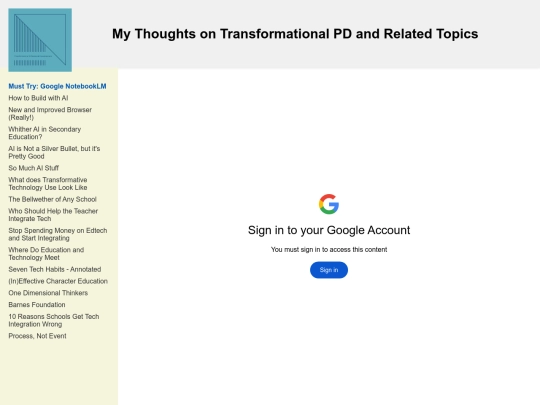Open Where Do Education and Technology Meet

click(46, 253)
